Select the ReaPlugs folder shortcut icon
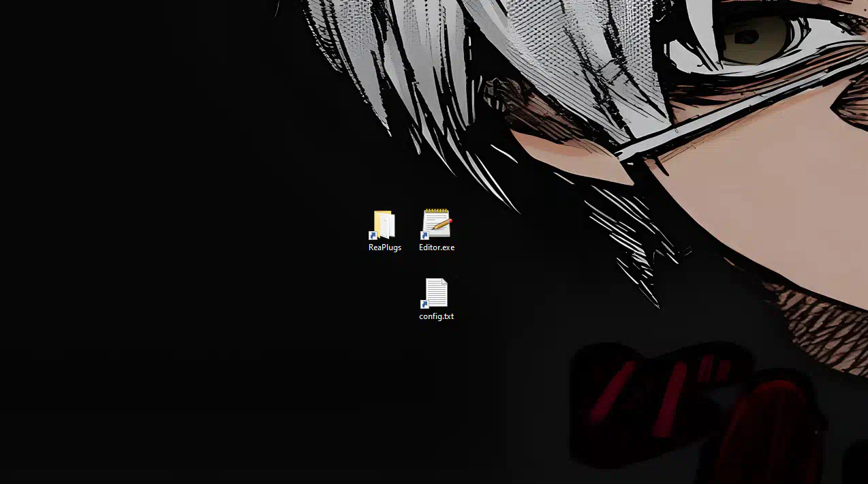The height and width of the screenshot is (484, 868). (x=384, y=225)
